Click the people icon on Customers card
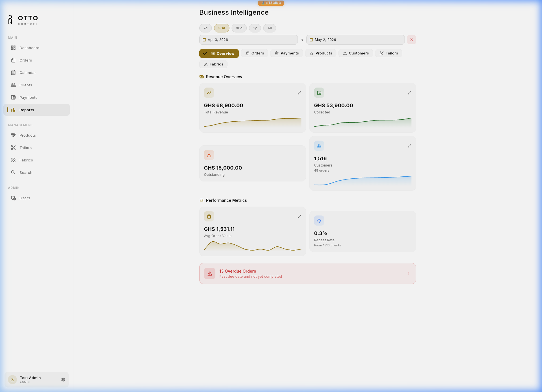 [319, 146]
